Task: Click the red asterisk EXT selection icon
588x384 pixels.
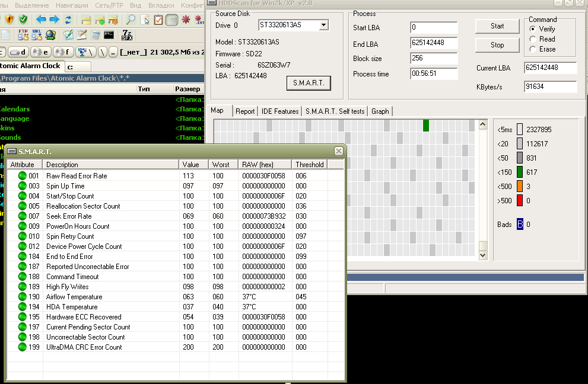Action: [199, 20]
